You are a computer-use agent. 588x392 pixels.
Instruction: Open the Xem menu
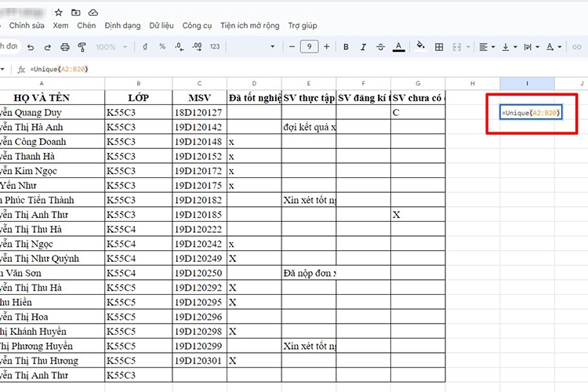60,26
